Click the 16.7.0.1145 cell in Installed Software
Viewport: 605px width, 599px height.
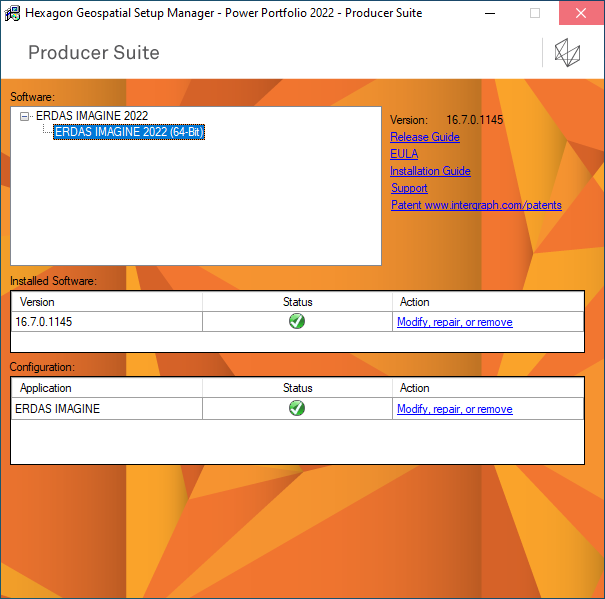click(107, 321)
